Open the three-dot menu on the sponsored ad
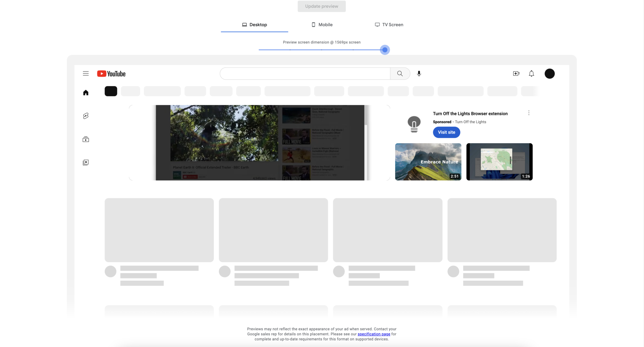Screen dimensions: 644x347 point(529,113)
